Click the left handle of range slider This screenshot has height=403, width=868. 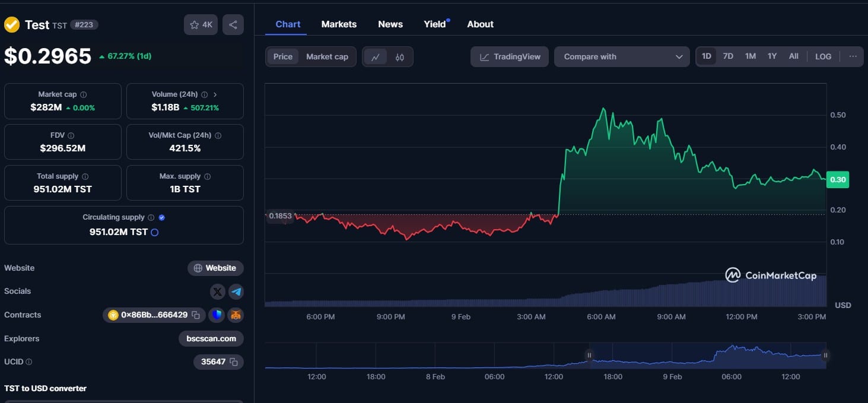pyautogui.click(x=589, y=356)
